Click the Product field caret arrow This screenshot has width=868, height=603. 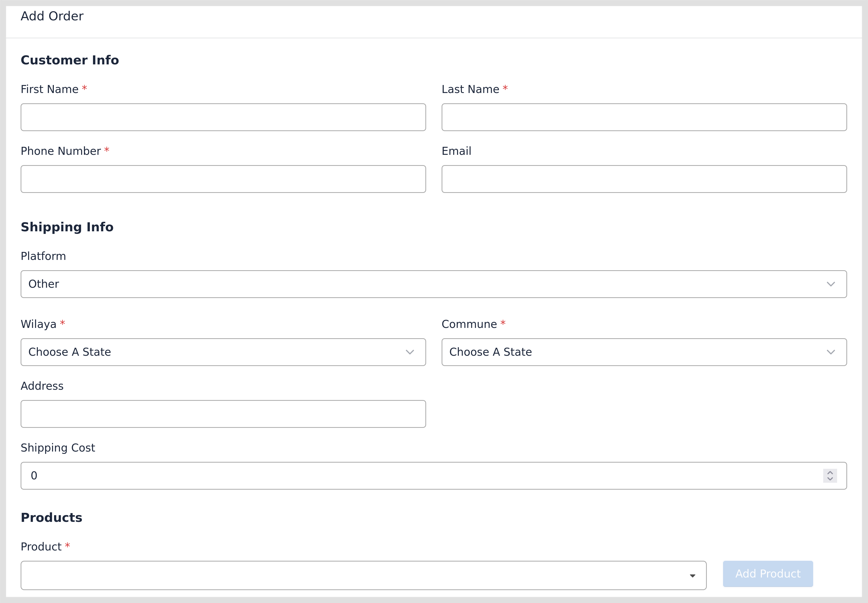tap(692, 576)
